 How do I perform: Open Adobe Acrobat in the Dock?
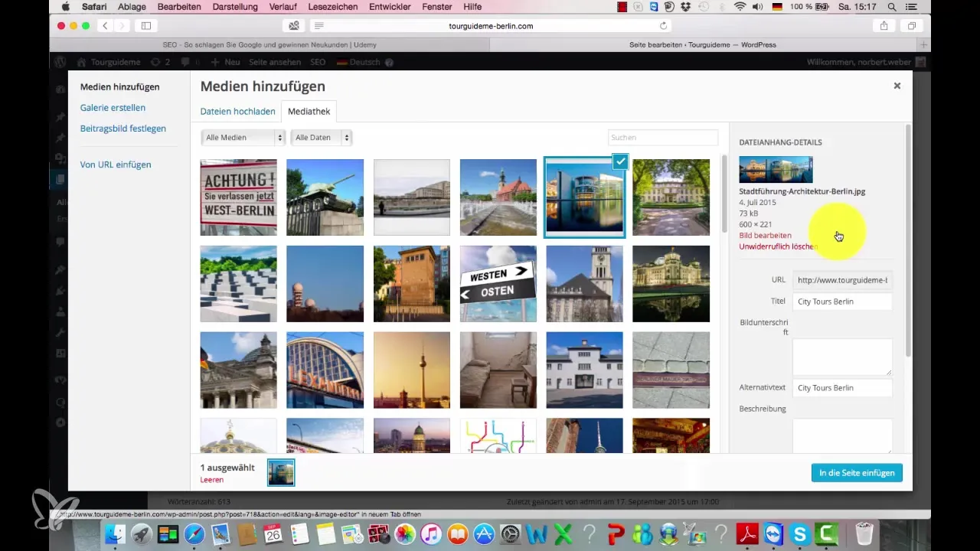point(746,534)
